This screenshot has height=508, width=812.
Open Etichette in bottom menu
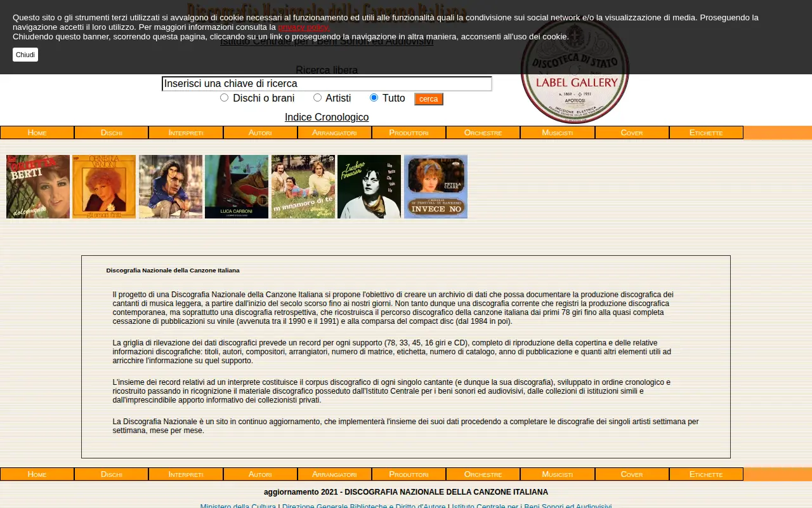706,474
